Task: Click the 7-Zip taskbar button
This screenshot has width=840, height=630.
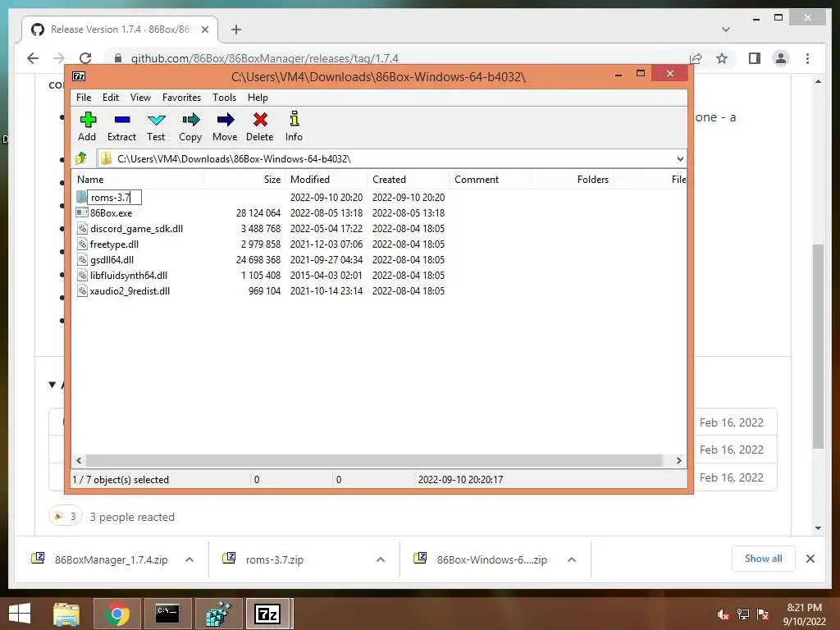Action: [x=267, y=614]
